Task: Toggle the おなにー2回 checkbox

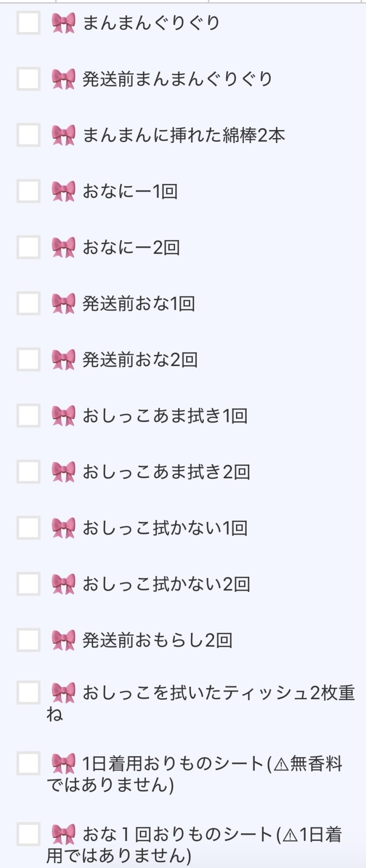Action: (29, 248)
